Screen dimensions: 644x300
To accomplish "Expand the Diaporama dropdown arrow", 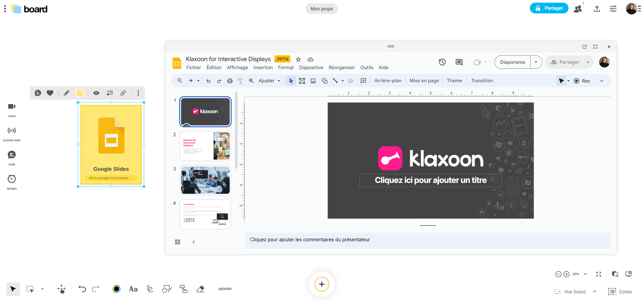I will 536,62.
